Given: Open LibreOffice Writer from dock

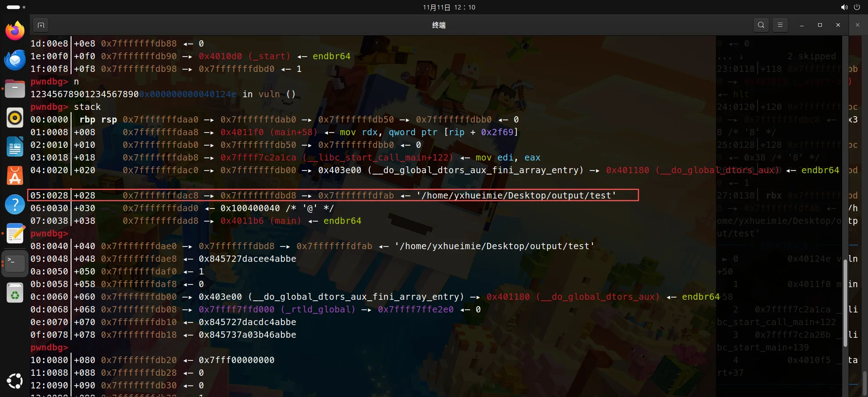Looking at the screenshot, I should tap(15, 147).
